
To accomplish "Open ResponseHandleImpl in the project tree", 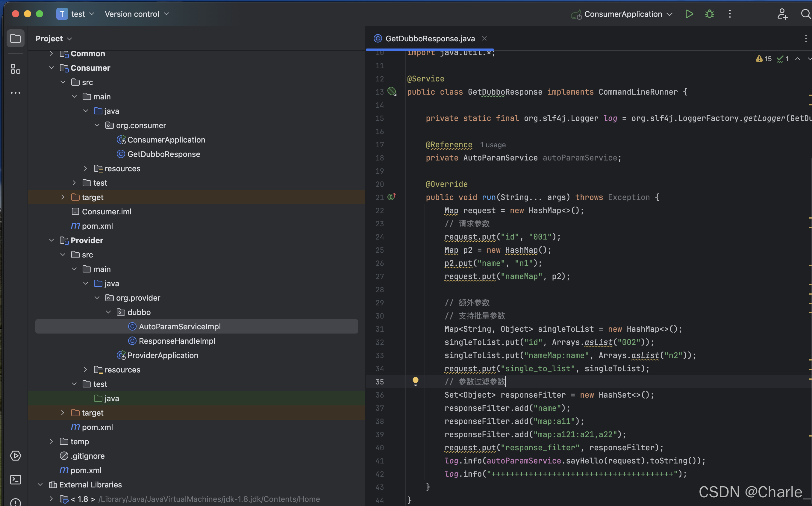I will pyautogui.click(x=177, y=341).
